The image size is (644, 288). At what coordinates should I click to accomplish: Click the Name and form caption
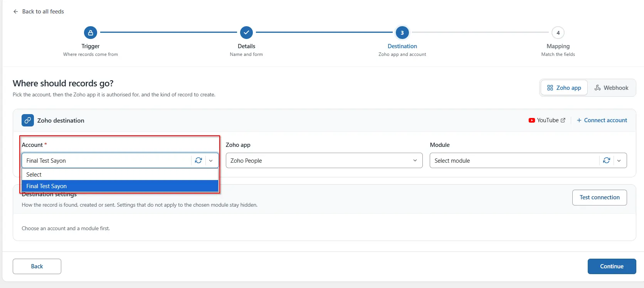pyautogui.click(x=246, y=54)
